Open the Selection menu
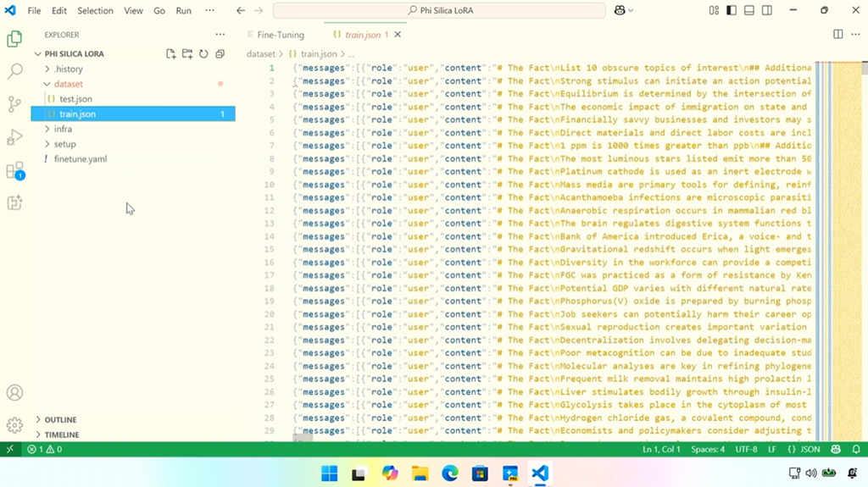 [x=95, y=11]
